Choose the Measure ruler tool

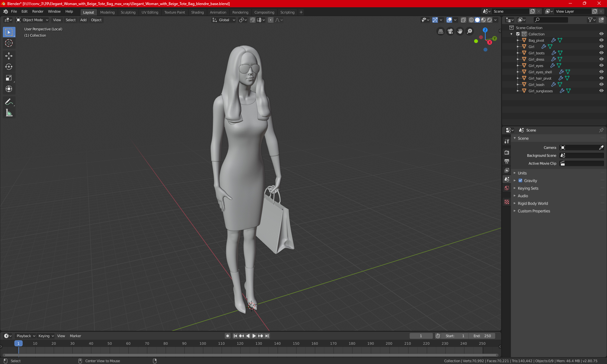(x=9, y=113)
